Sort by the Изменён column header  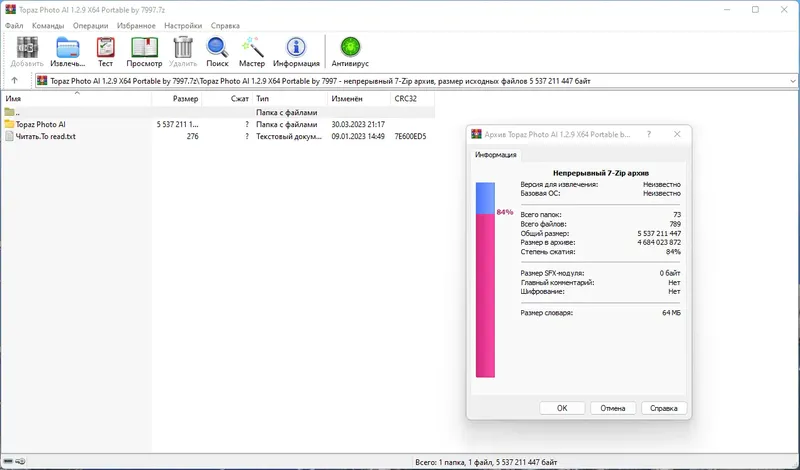click(359, 98)
